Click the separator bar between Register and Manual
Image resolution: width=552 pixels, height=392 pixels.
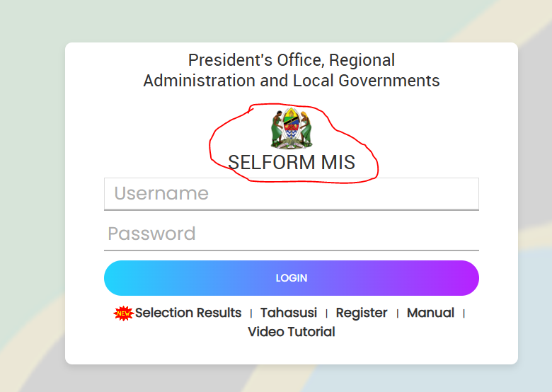[x=398, y=313]
